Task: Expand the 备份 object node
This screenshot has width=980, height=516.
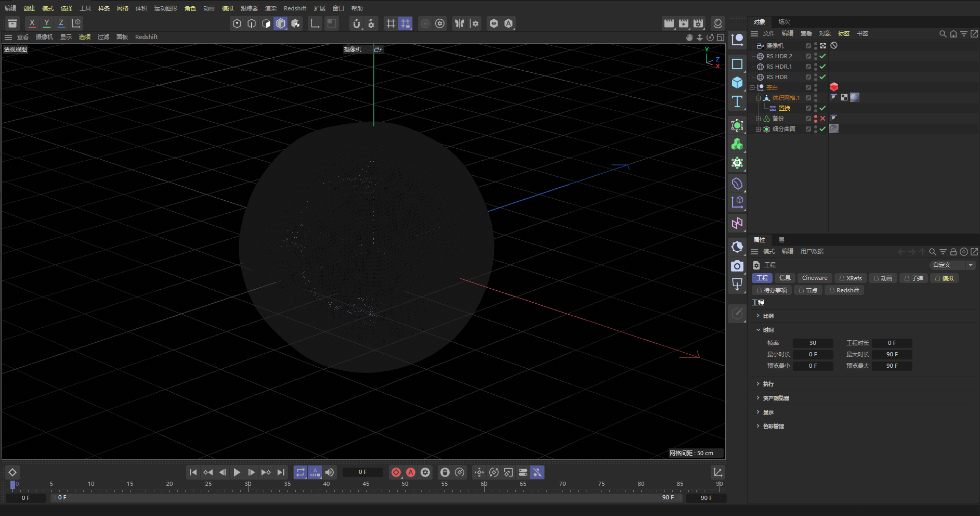Action: [759, 119]
